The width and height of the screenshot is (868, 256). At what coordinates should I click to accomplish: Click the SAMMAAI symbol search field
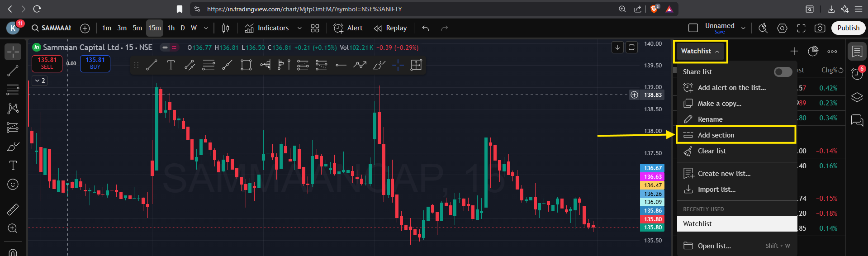pyautogui.click(x=52, y=28)
